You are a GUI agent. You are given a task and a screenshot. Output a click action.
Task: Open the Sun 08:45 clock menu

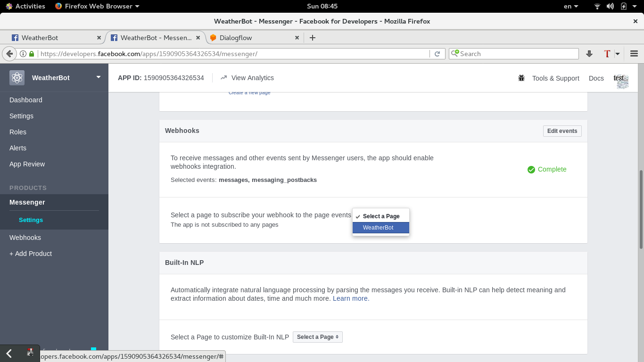[x=322, y=6]
